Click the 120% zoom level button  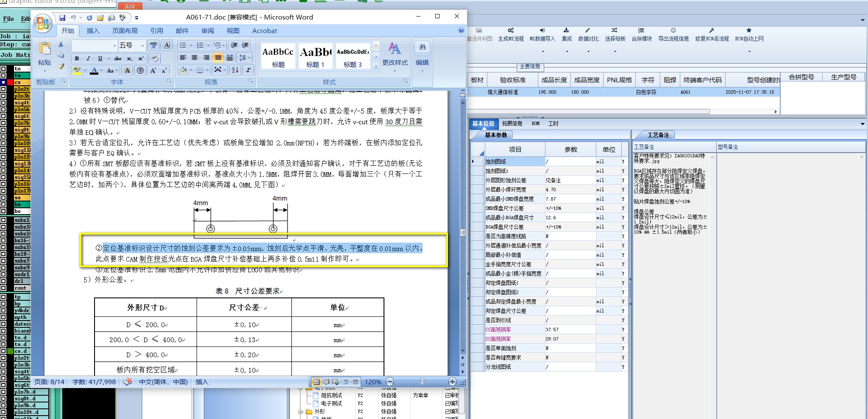point(373,382)
